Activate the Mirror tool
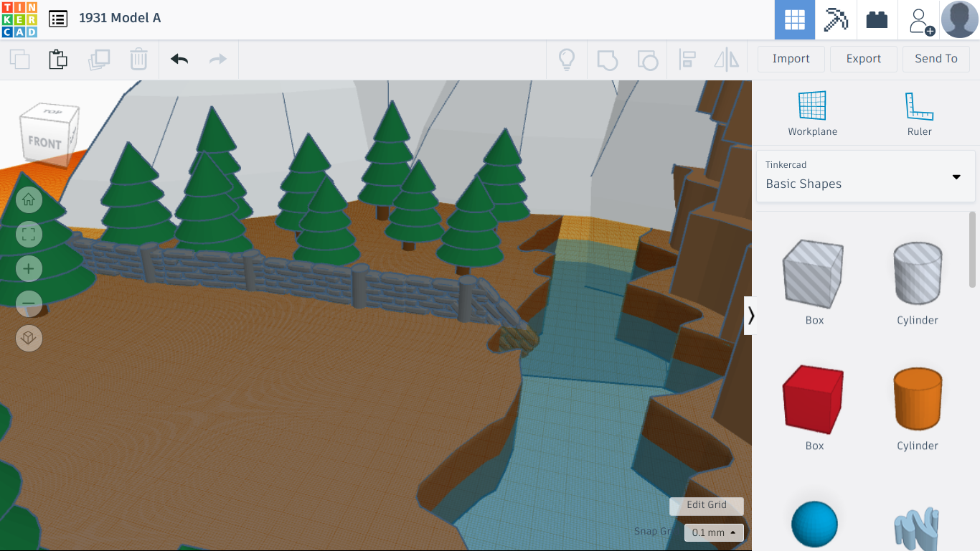 point(726,60)
